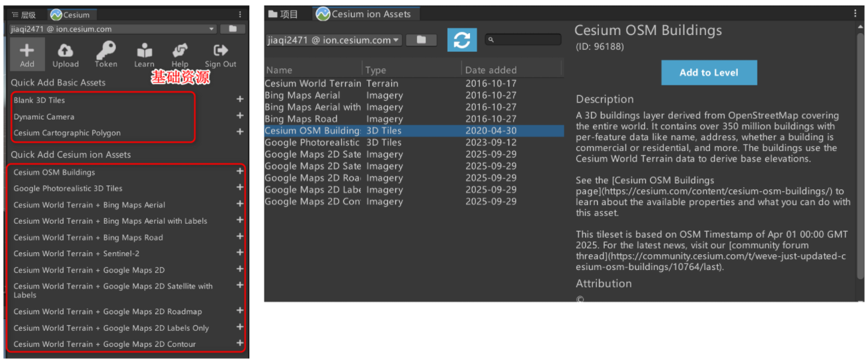868x362 pixels.
Task: Click folder icon beside account in Cesium panel
Action: click(233, 29)
